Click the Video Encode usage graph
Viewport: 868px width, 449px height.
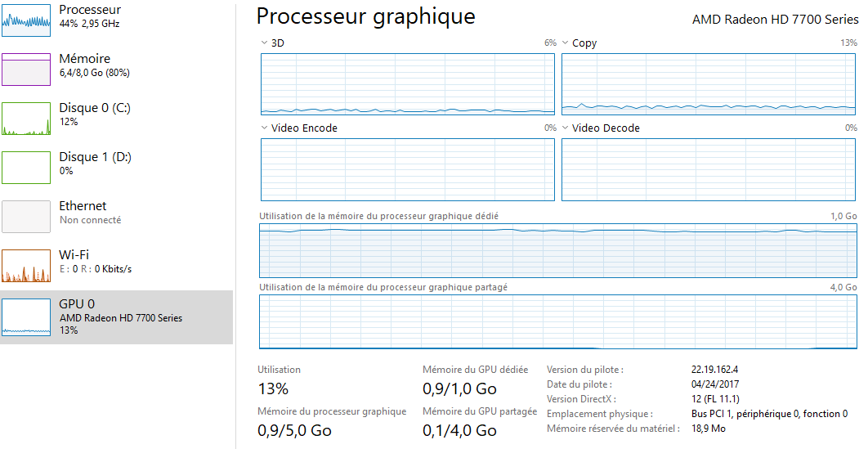click(x=407, y=169)
